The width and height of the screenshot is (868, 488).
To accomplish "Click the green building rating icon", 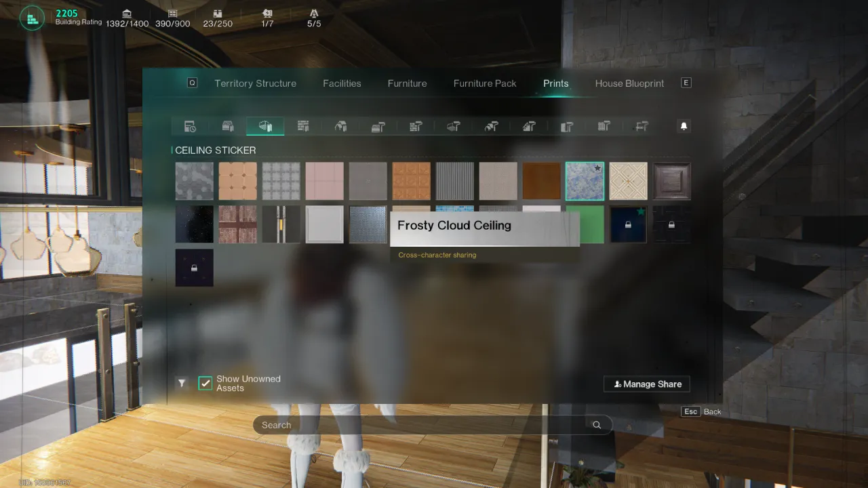I will [32, 18].
